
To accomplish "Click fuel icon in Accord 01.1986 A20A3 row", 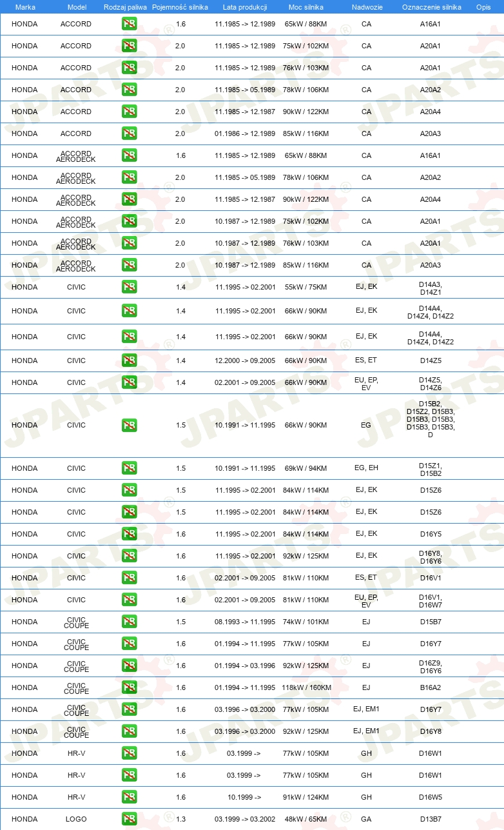I will click(130, 133).
